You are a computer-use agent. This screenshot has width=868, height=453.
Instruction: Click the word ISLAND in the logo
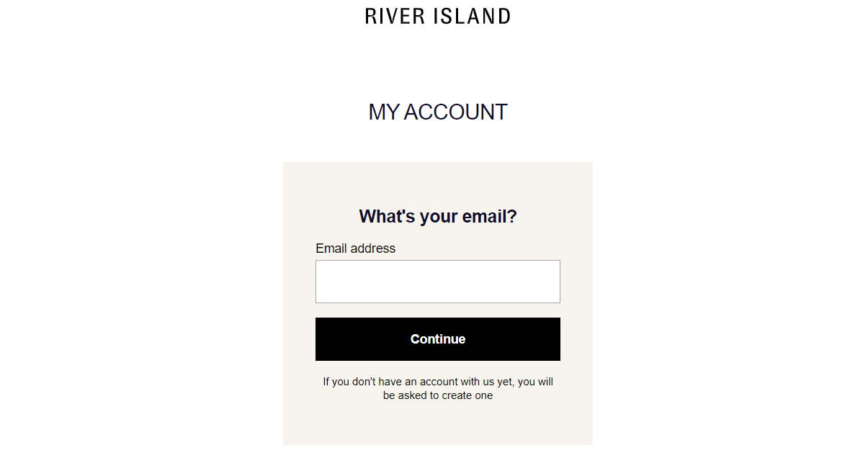click(x=473, y=16)
